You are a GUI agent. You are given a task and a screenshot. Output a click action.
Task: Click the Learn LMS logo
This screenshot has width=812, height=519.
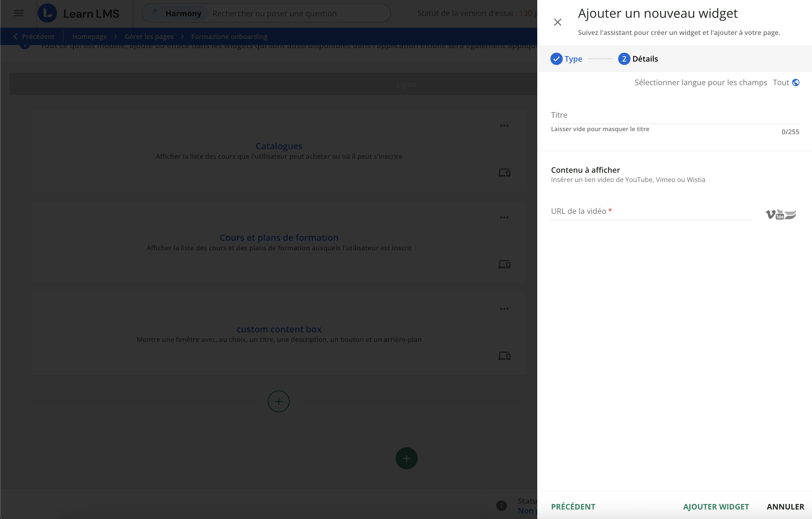[x=78, y=13]
